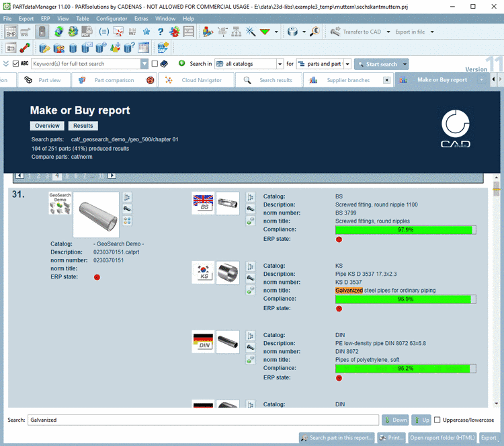This screenshot has height=446, width=504.
Task: Click the blue question mark help icon
Action: [x=161, y=32]
